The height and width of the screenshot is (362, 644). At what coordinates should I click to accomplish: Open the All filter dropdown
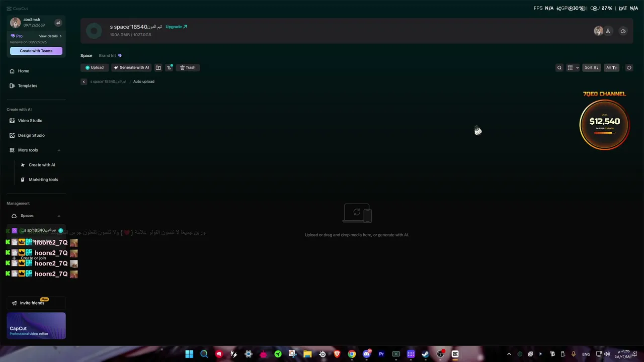pyautogui.click(x=611, y=67)
